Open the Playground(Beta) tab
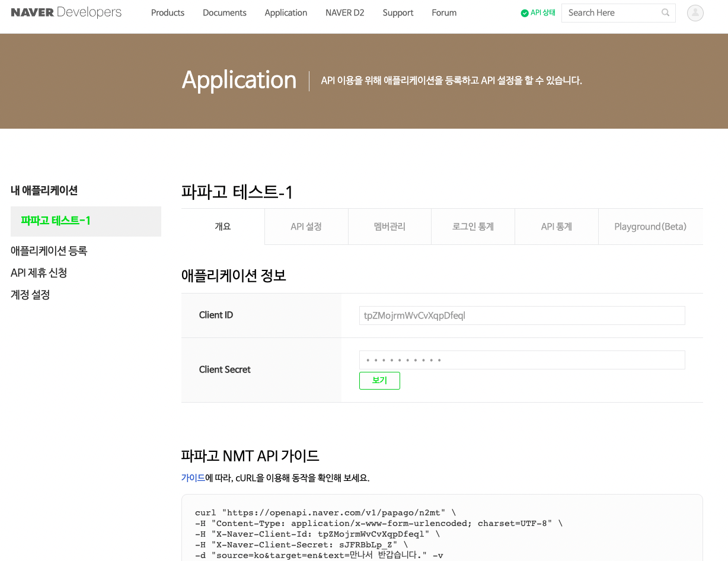Image resolution: width=728 pixels, height=561 pixels. [x=650, y=227]
